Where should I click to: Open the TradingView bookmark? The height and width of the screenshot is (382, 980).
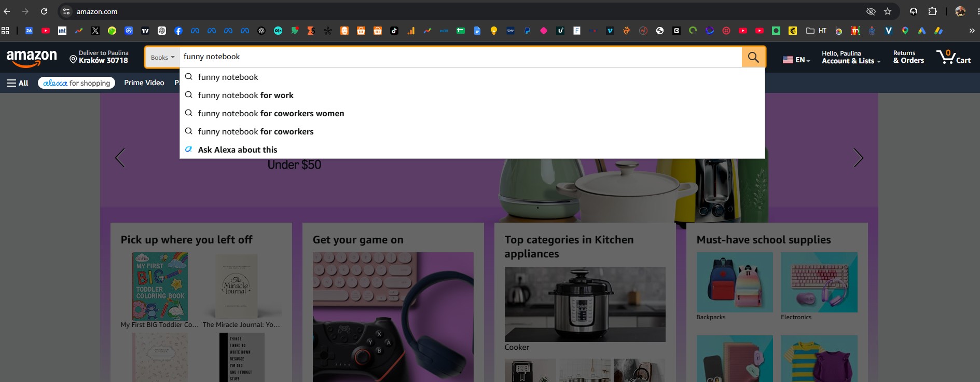point(145,31)
